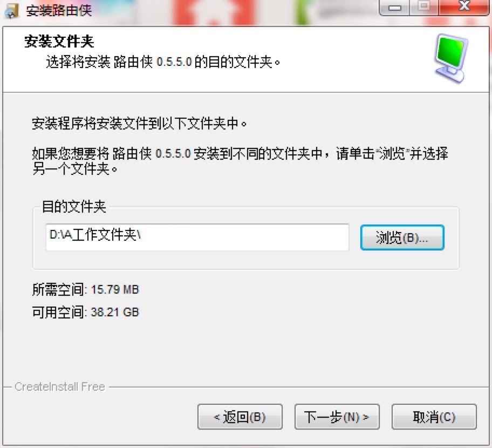Viewport: 492px width, 448px height.
Task: Click the 可用空间 38.21 GB text
Action: coord(85,312)
